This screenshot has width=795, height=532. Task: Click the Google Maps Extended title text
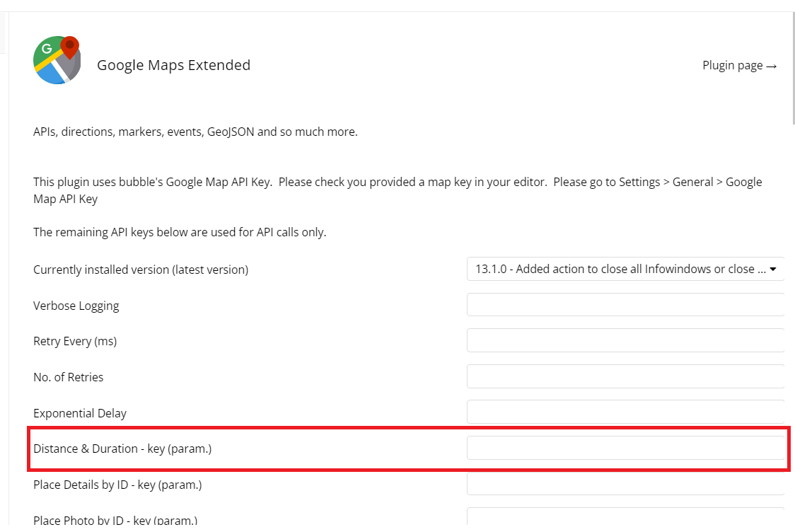173,65
